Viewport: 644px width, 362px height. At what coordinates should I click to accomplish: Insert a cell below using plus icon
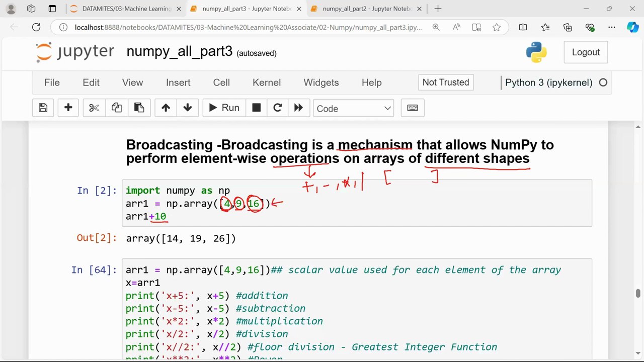(68, 108)
